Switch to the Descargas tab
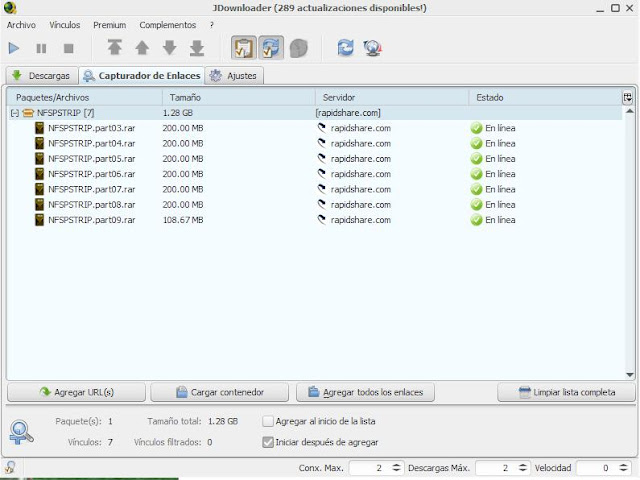640x480 pixels. click(42, 76)
